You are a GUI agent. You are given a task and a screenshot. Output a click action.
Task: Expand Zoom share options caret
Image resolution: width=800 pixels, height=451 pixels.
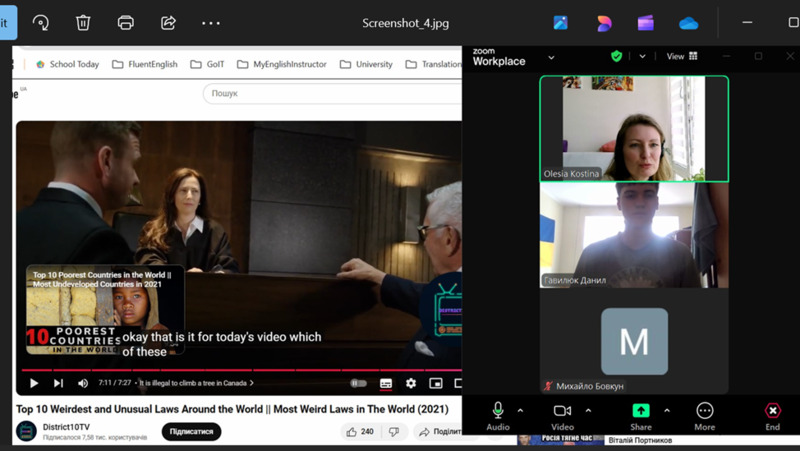coord(667,410)
